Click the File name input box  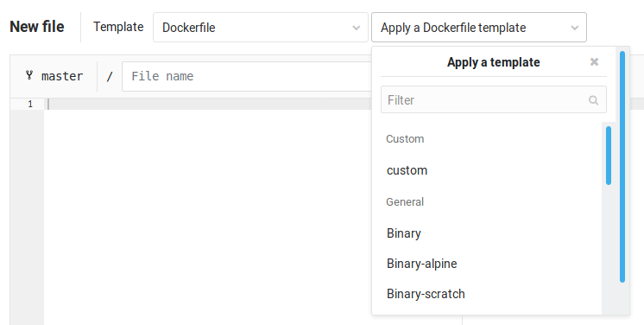click(x=247, y=77)
